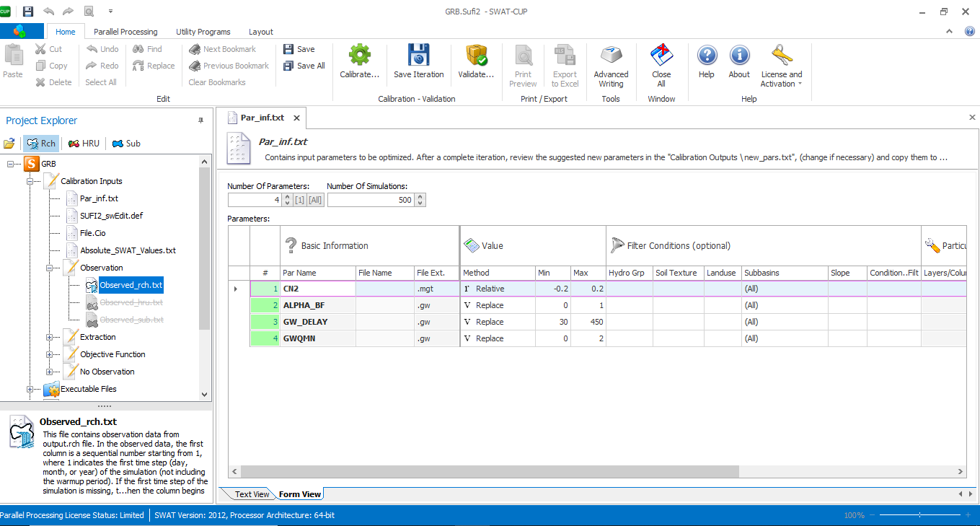
Task: Open SUFI2_swEdit.def in the tree
Action: [x=112, y=216]
